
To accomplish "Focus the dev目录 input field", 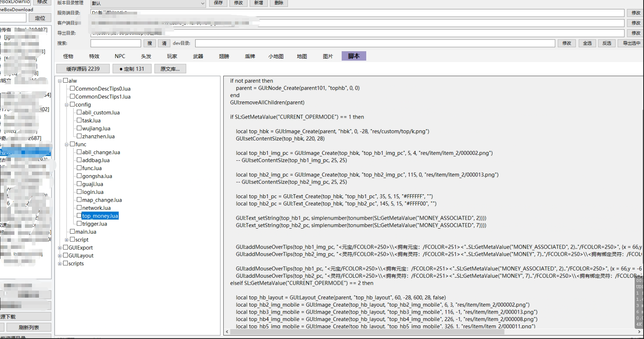I will [375, 43].
